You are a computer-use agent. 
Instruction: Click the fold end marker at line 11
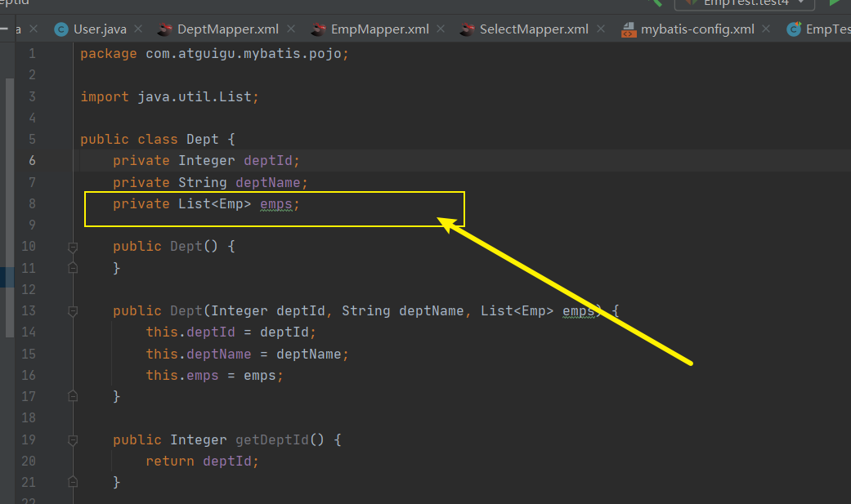point(73,268)
